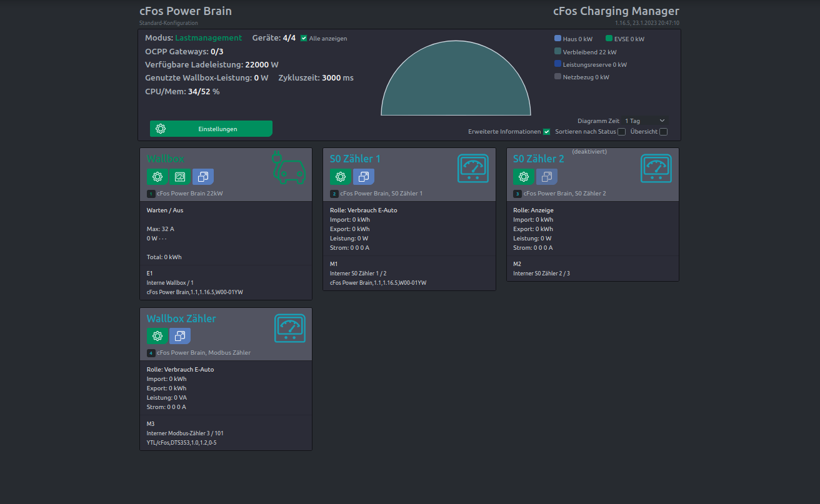
Task: Click 'Interne Wallbox / 1' text
Action: (170, 283)
